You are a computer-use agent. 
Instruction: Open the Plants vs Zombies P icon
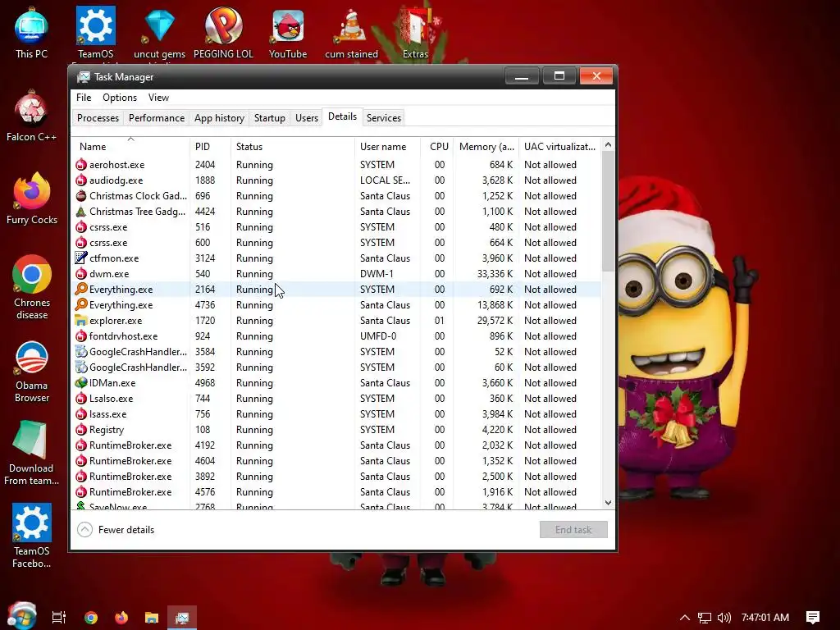point(223,32)
